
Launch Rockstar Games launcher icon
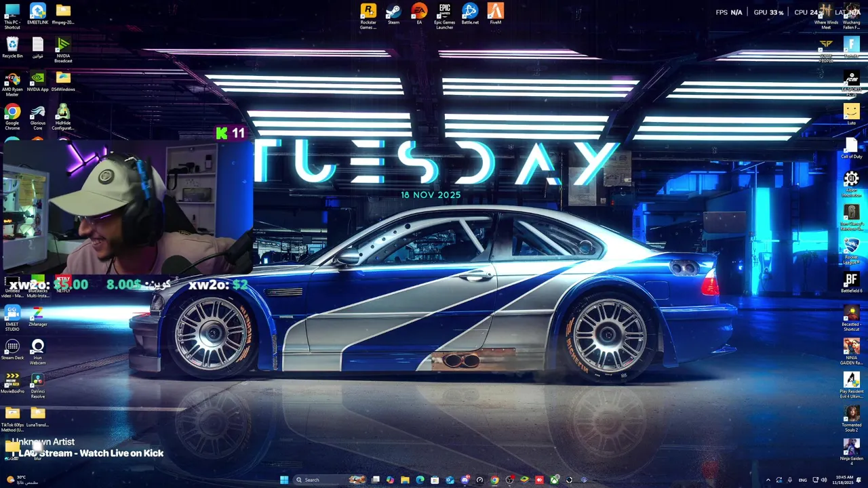point(368,16)
